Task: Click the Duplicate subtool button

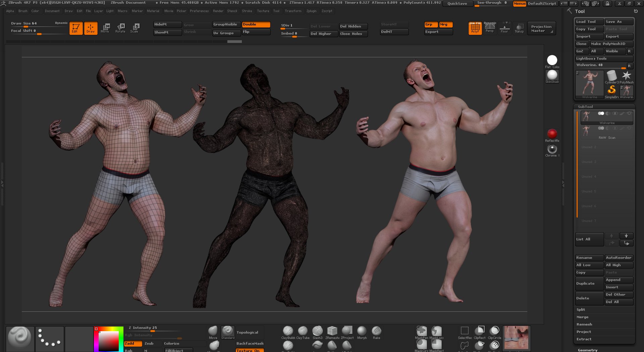Action: [589, 284]
